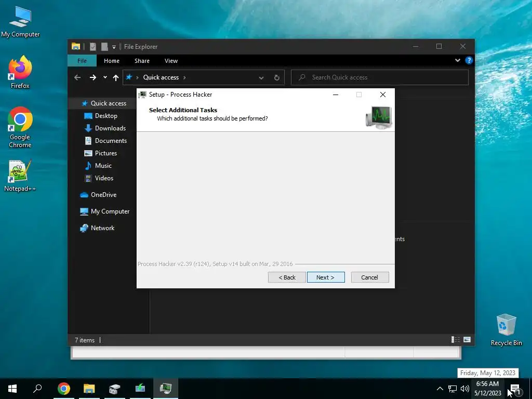Select Process Hacker setup taskbar icon
This screenshot has width=532, height=399.
(x=166, y=389)
